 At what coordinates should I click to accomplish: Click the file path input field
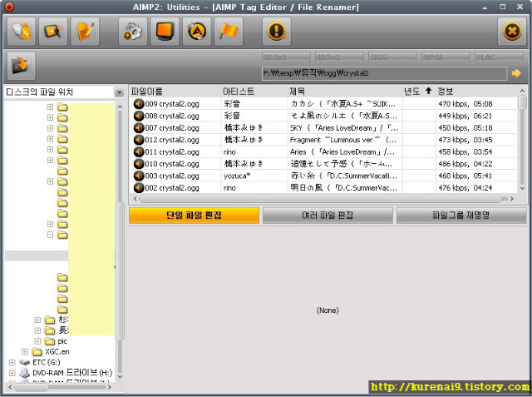coord(384,73)
